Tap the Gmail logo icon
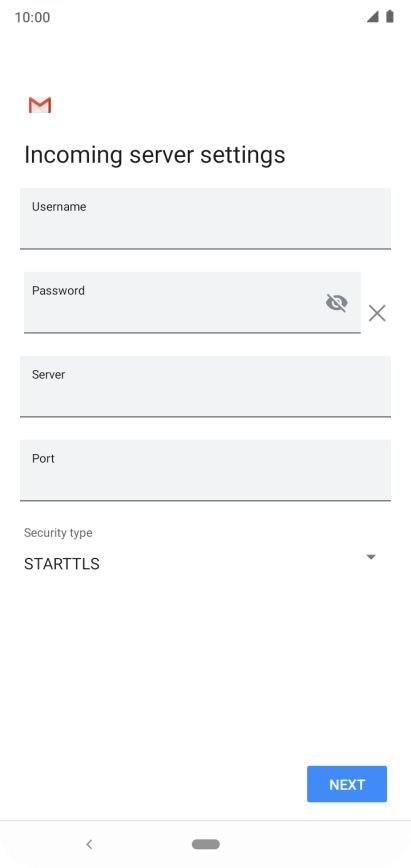 40,105
